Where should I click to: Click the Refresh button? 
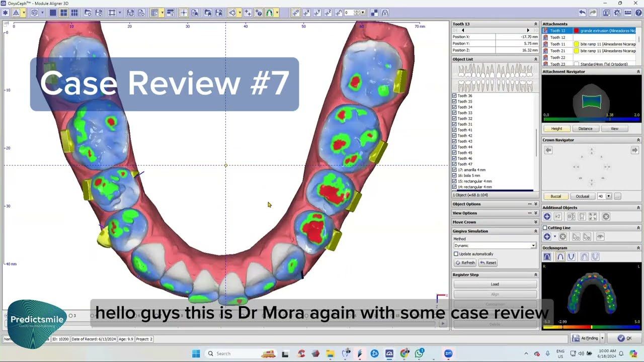click(465, 262)
